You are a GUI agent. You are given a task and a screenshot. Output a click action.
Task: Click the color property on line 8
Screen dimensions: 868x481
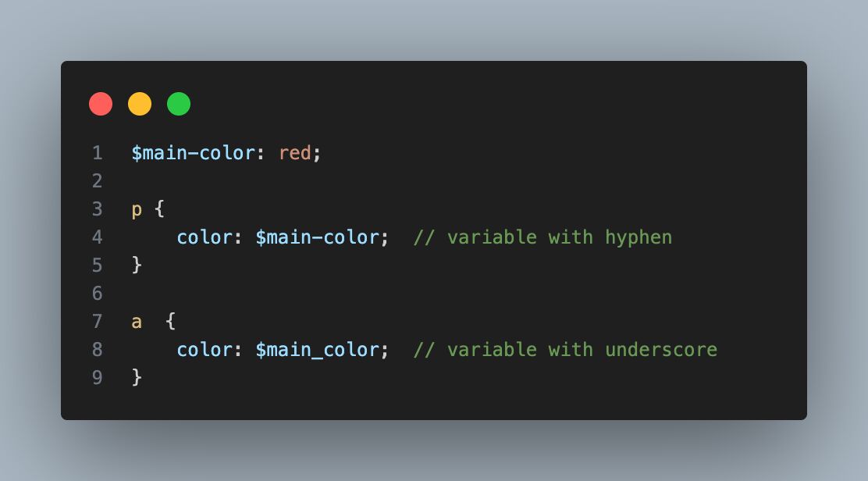205,350
